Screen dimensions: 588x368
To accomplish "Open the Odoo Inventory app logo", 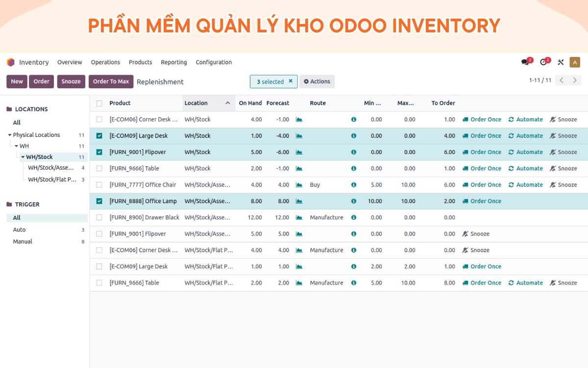I will tap(11, 62).
